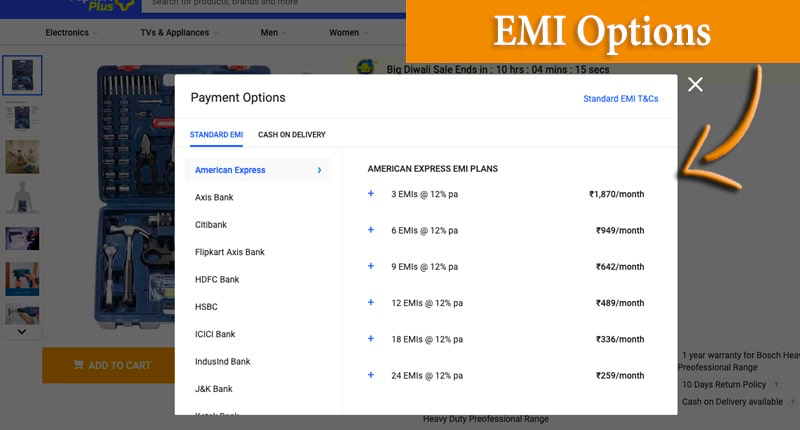
Task: Click the ₹1,870/month amount
Action: (616, 194)
